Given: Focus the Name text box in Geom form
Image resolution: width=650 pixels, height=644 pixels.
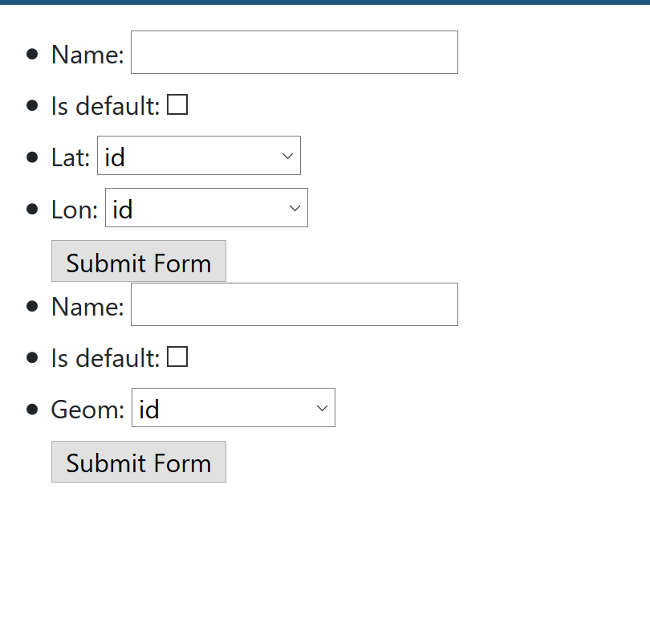Looking at the screenshot, I should click(294, 305).
